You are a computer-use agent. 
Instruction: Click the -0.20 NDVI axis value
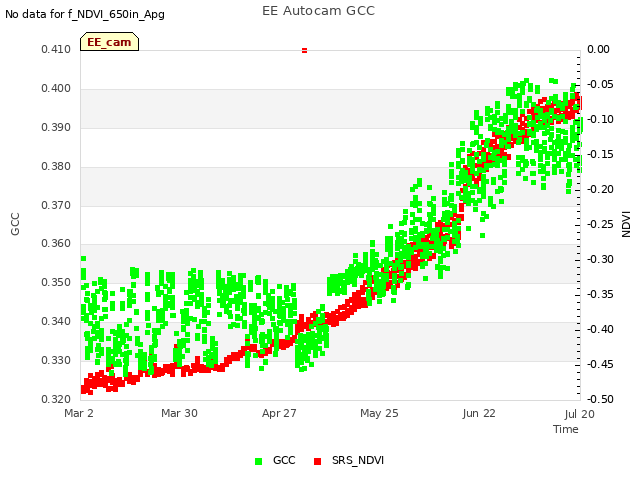[600, 189]
